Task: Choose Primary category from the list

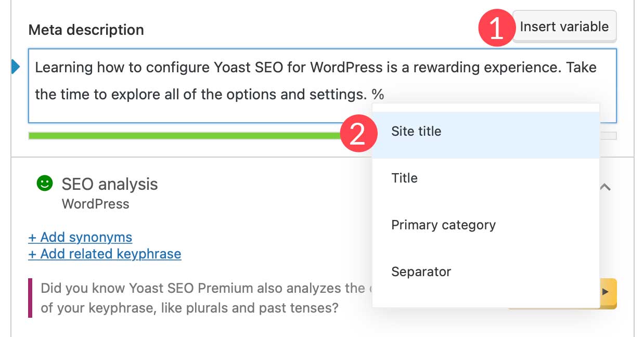Action: click(442, 225)
